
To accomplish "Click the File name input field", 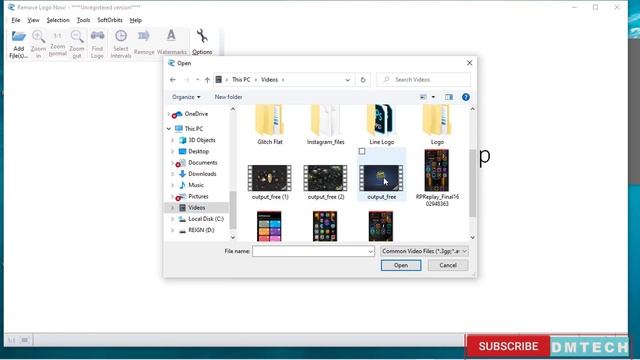I will pyautogui.click(x=313, y=251).
